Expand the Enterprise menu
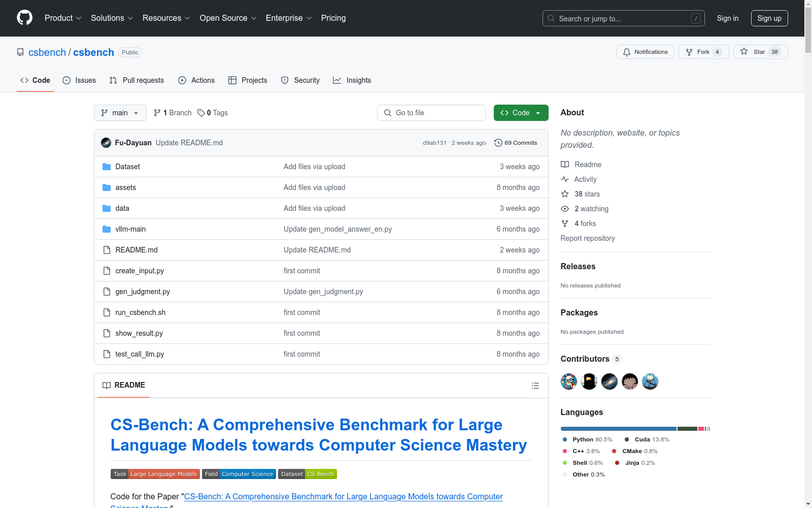The height and width of the screenshot is (508, 812). tap(289, 18)
